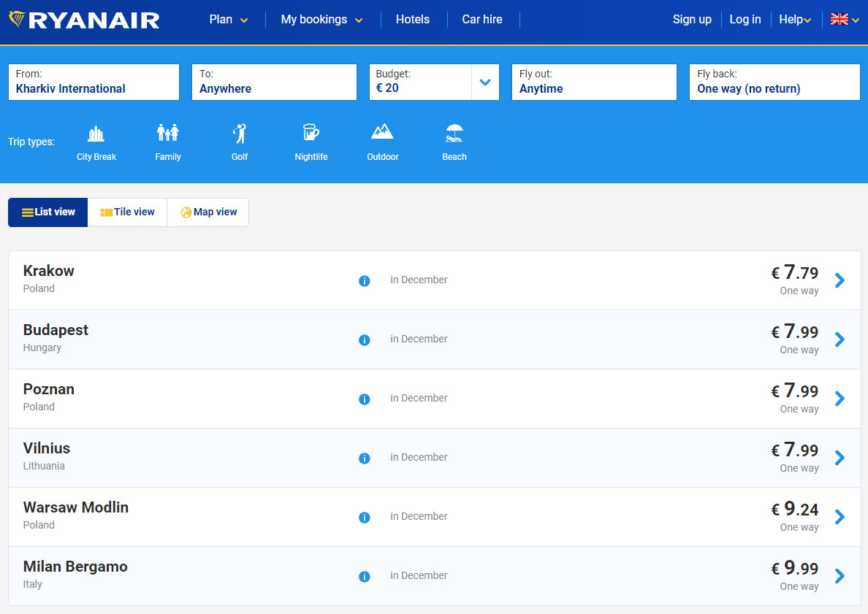868x614 pixels.
Task: Switch to Map view
Action: [x=208, y=212]
